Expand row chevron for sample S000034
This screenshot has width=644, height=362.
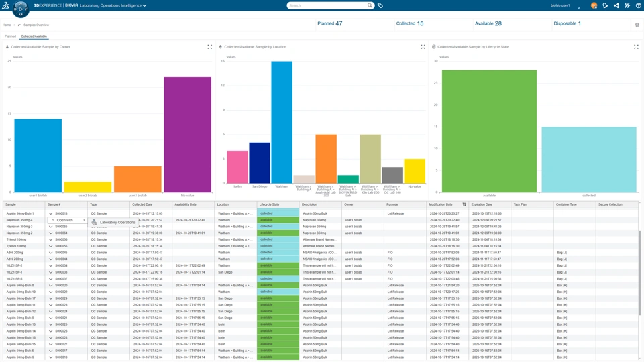pyautogui.click(x=50, y=265)
